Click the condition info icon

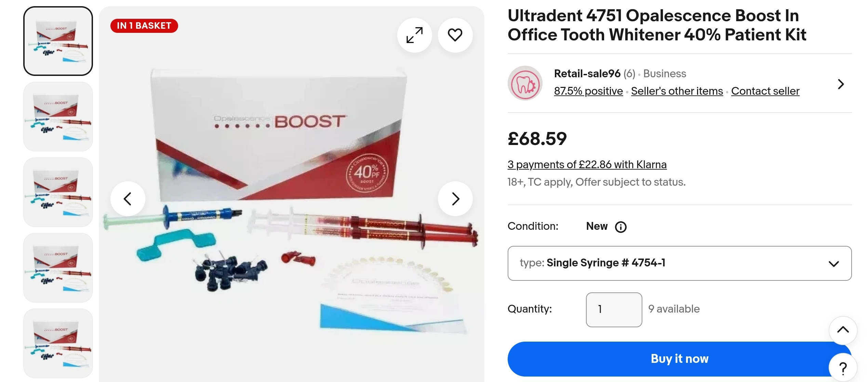click(620, 227)
